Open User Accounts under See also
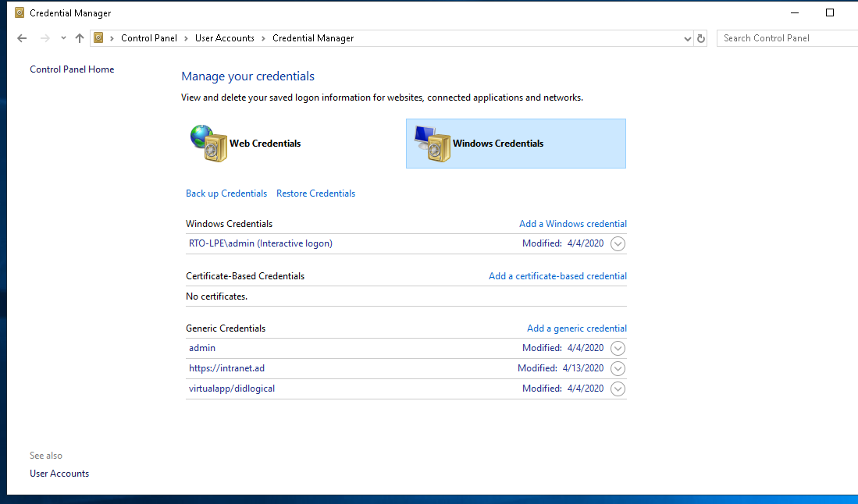The width and height of the screenshot is (858, 504). pos(59,474)
